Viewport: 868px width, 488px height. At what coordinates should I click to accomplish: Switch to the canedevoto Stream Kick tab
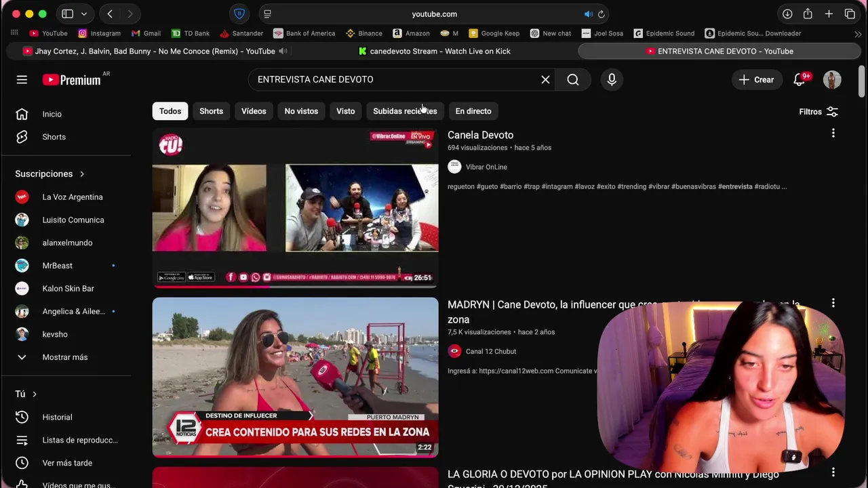(x=434, y=51)
